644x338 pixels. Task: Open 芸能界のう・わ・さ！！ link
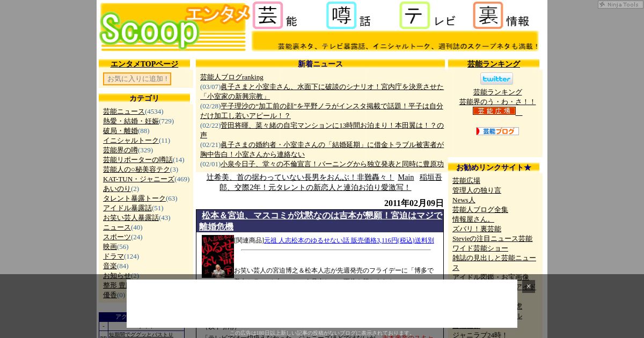497,102
